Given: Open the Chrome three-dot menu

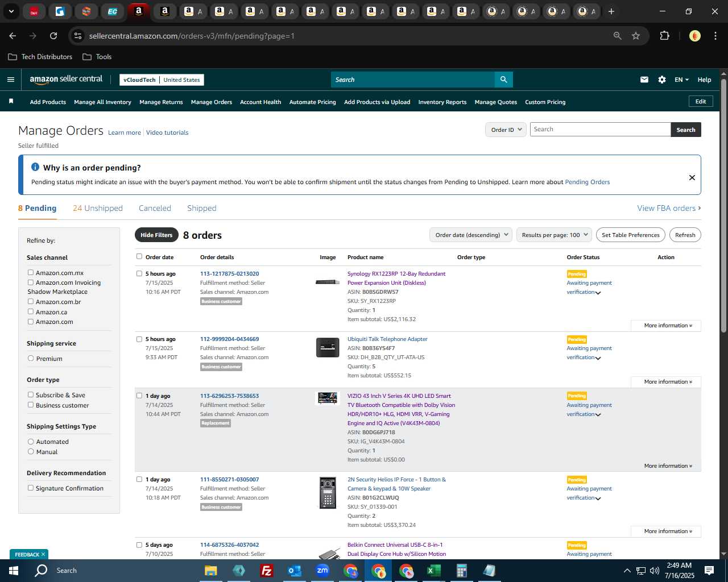Looking at the screenshot, I should (x=714, y=36).
